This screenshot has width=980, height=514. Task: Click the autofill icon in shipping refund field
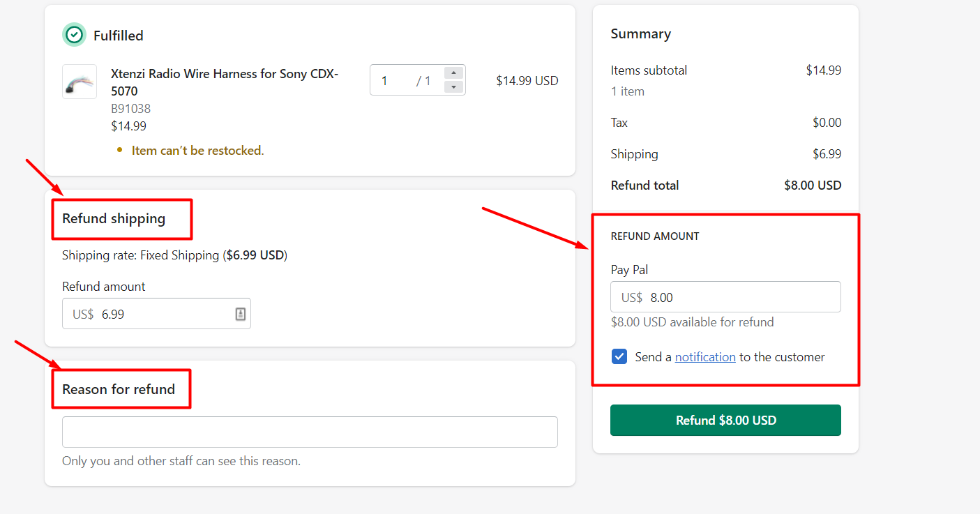(240, 314)
